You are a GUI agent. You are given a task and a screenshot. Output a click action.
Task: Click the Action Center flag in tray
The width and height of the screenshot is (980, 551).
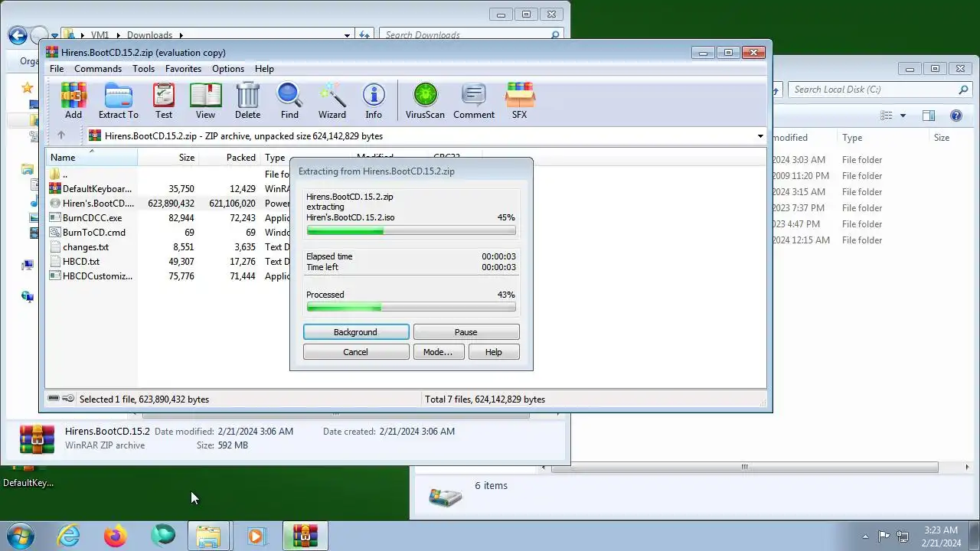884,536
